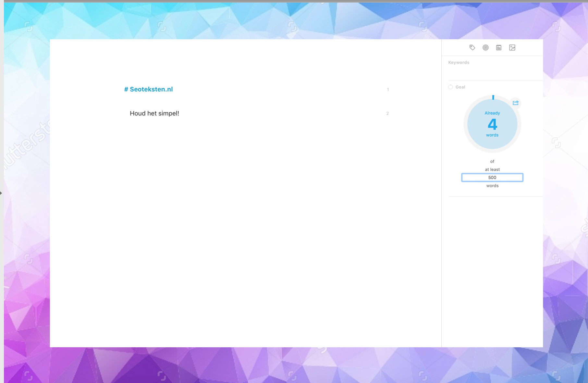
Task: Toggle the Goal circle checkbox
Action: (450, 87)
